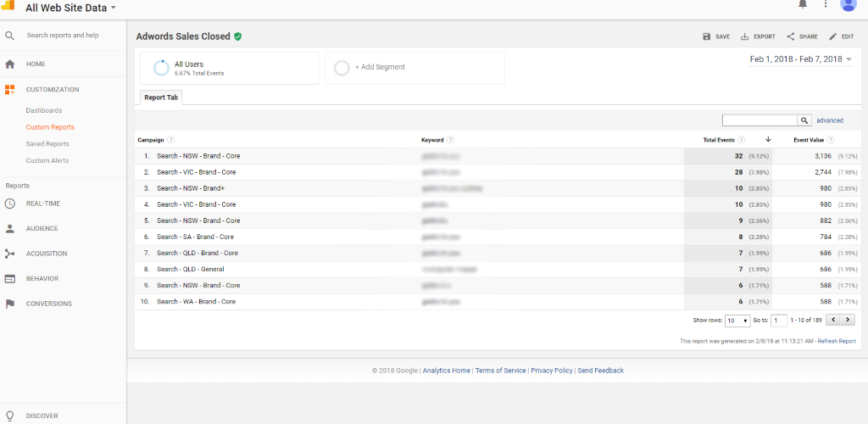Click the Google Analytics logo

click(8, 4)
